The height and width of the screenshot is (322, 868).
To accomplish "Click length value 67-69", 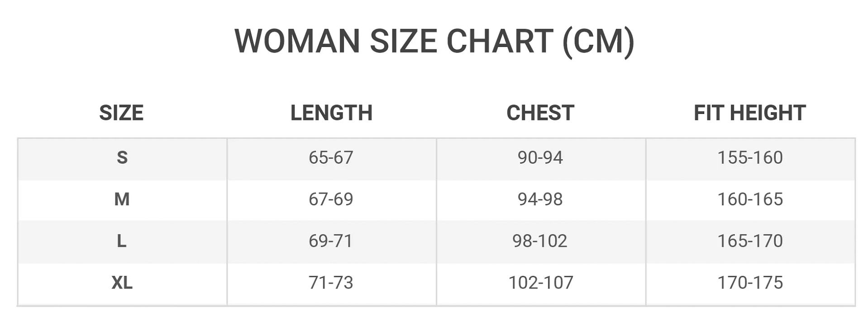I will [331, 199].
